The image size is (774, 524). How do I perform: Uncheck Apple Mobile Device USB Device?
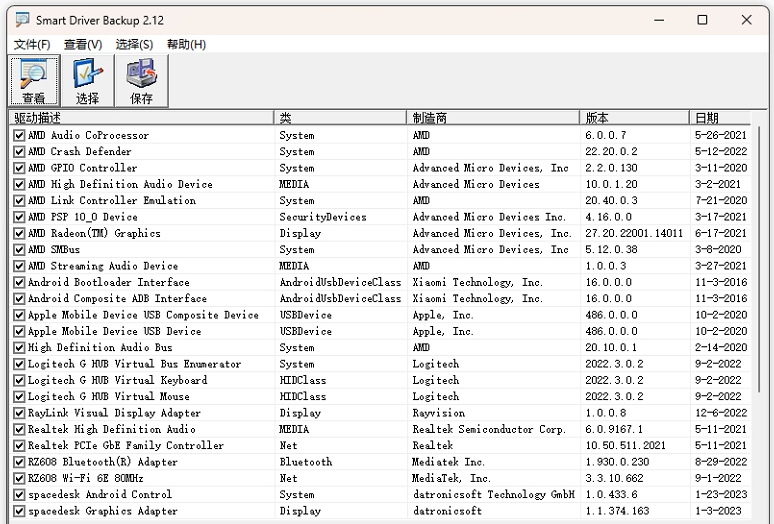pyautogui.click(x=19, y=331)
